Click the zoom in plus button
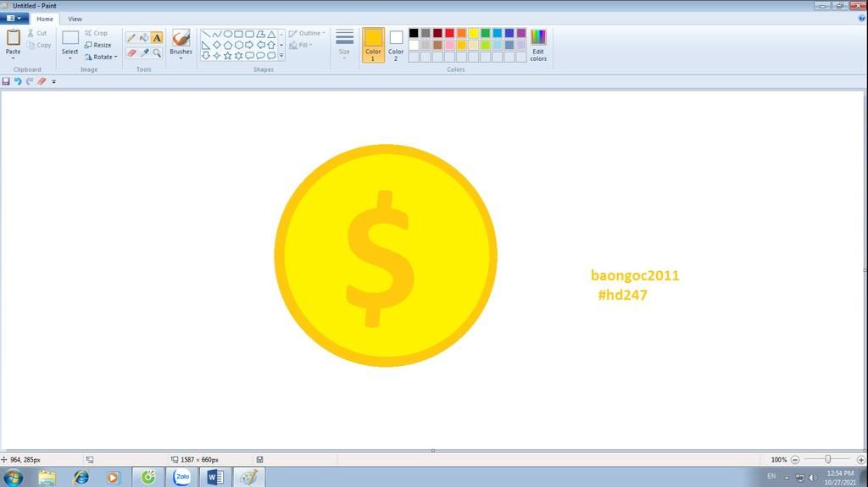This screenshot has height=487, width=868. pos(861,460)
